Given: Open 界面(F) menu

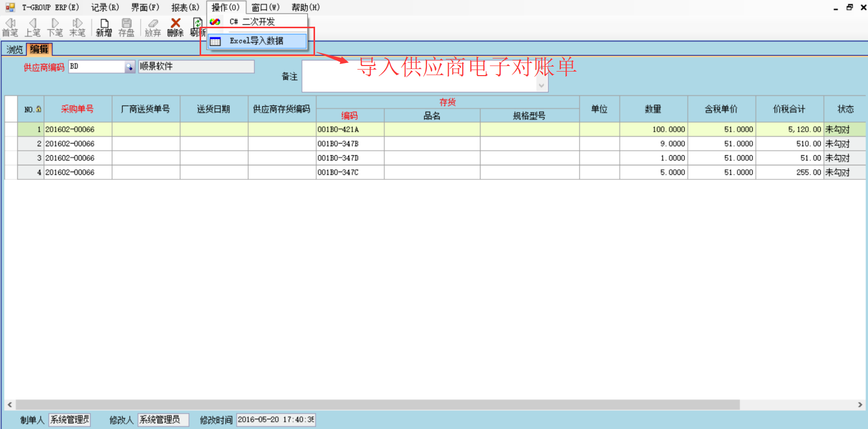Looking at the screenshot, I should pyautogui.click(x=145, y=7).
